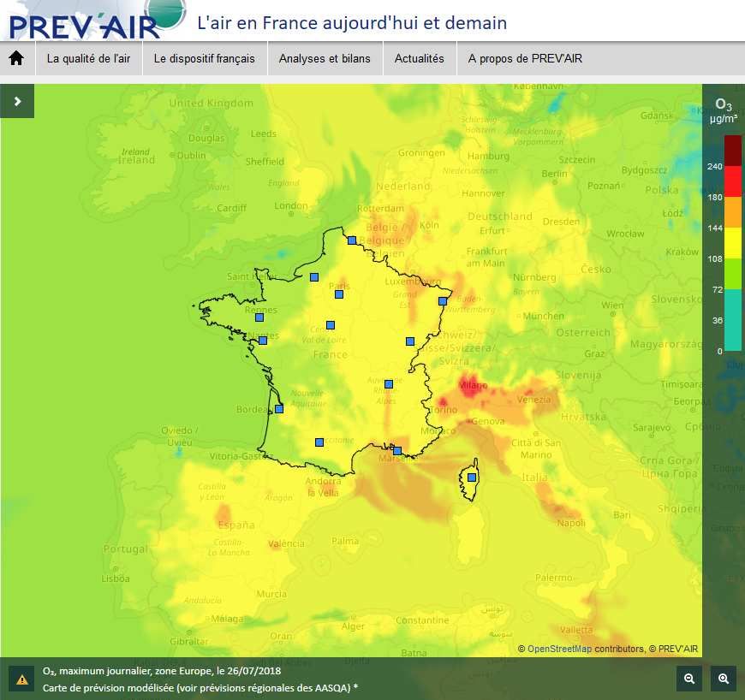Click the Berlin label on the map
Screen dimensions: 745x700
click(x=554, y=174)
